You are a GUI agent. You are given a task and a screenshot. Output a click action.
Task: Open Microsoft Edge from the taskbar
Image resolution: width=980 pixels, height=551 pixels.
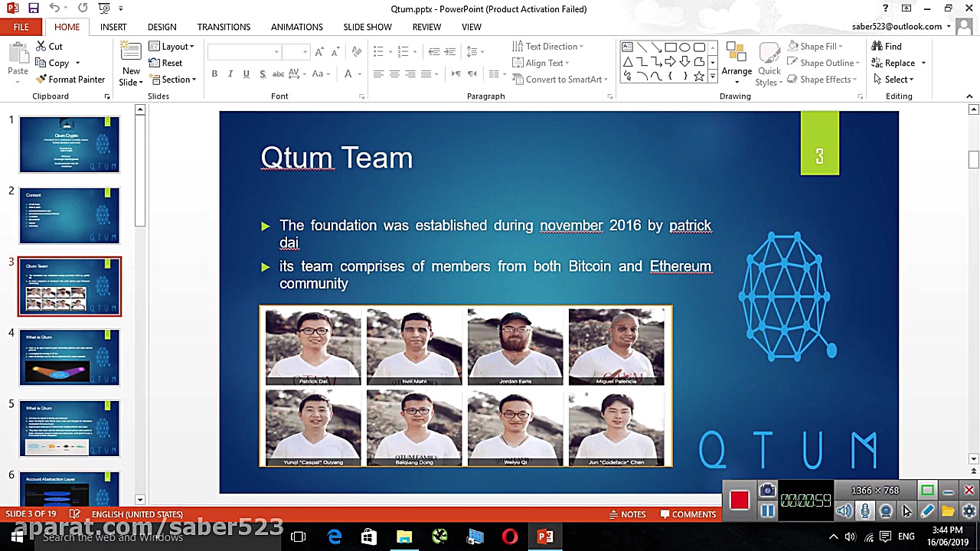pos(335,537)
